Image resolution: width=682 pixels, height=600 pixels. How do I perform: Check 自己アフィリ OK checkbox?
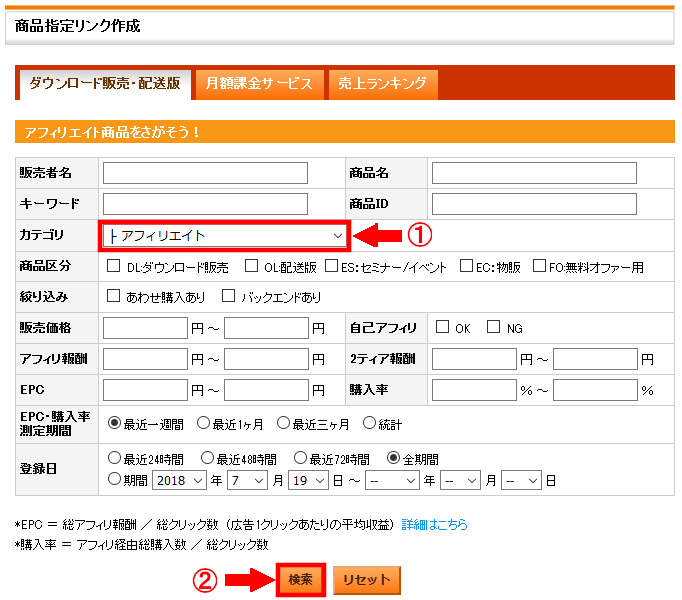coord(442,326)
